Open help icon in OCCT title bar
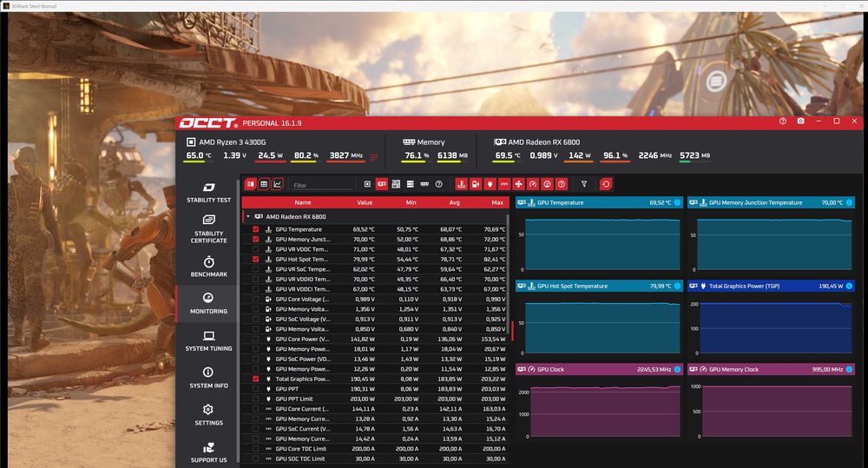Viewport: 868px width, 468px height. click(x=783, y=121)
